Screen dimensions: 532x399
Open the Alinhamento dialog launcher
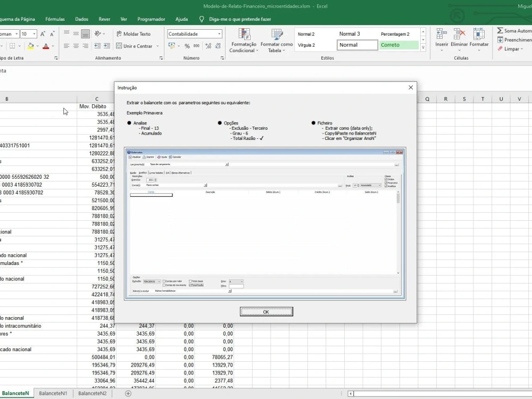click(x=161, y=58)
